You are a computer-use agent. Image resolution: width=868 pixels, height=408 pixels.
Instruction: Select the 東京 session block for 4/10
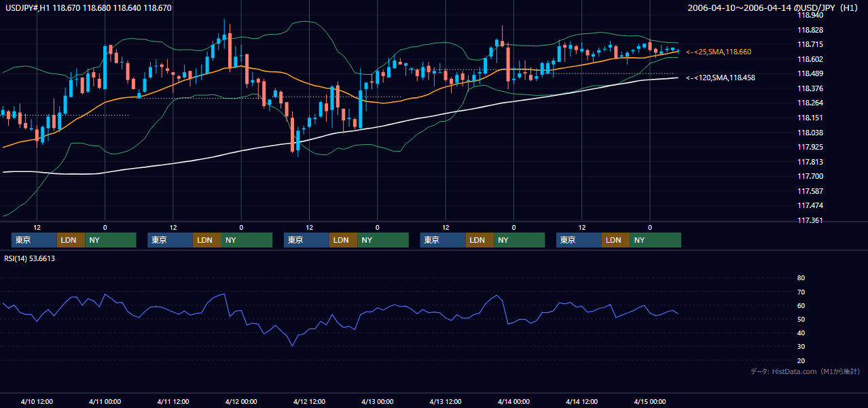(35, 240)
